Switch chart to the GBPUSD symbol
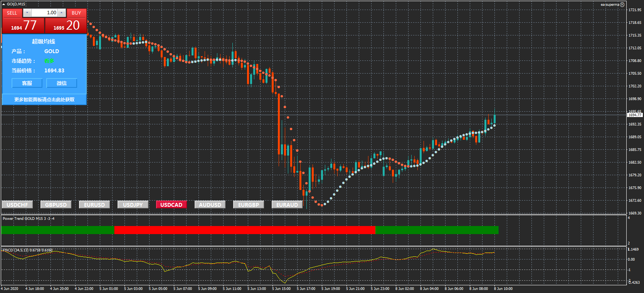644x293 pixels. point(56,205)
